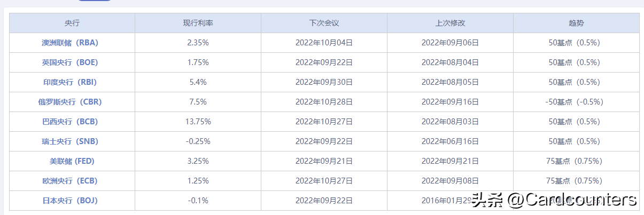
Task: Click the 央行 column header
Action: 72,23
